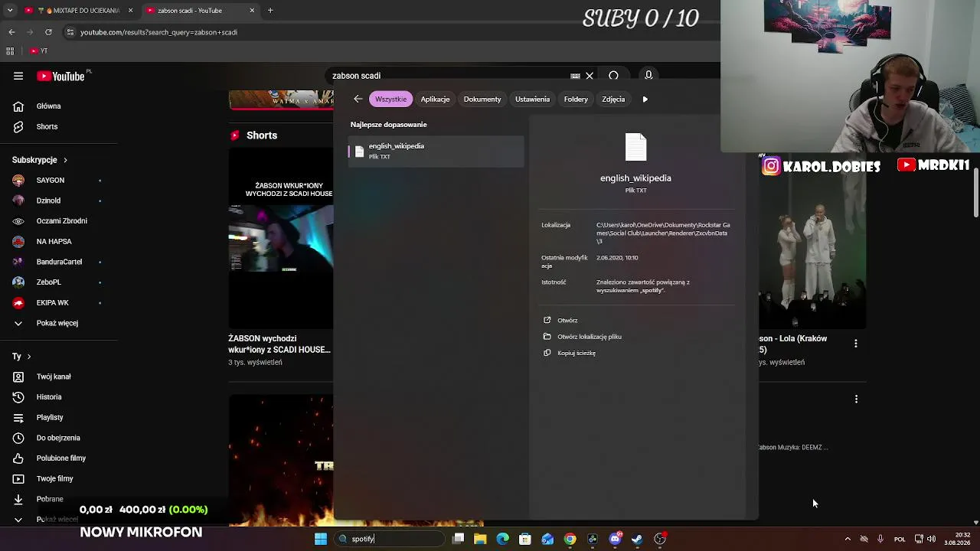Show more Windows search filter categories
The height and width of the screenshot is (551, 980).
[645, 99]
